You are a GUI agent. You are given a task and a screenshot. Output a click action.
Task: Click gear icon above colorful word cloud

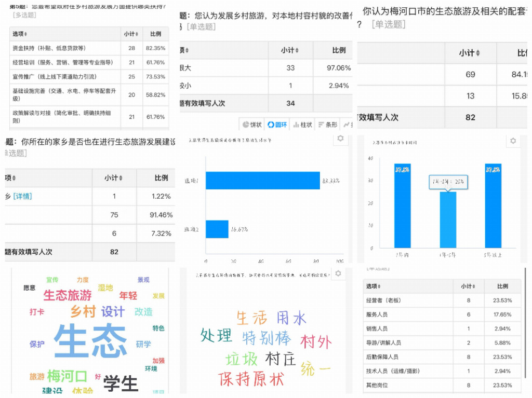[339, 274]
